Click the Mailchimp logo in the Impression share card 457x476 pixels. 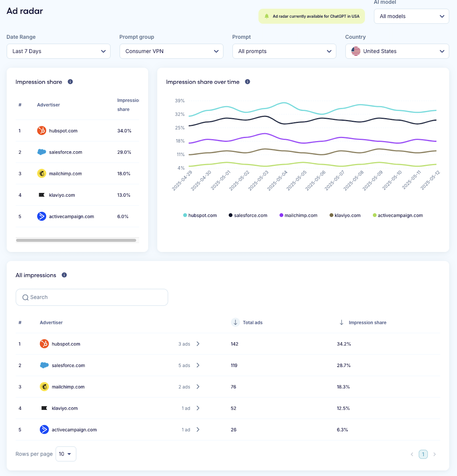pos(42,173)
